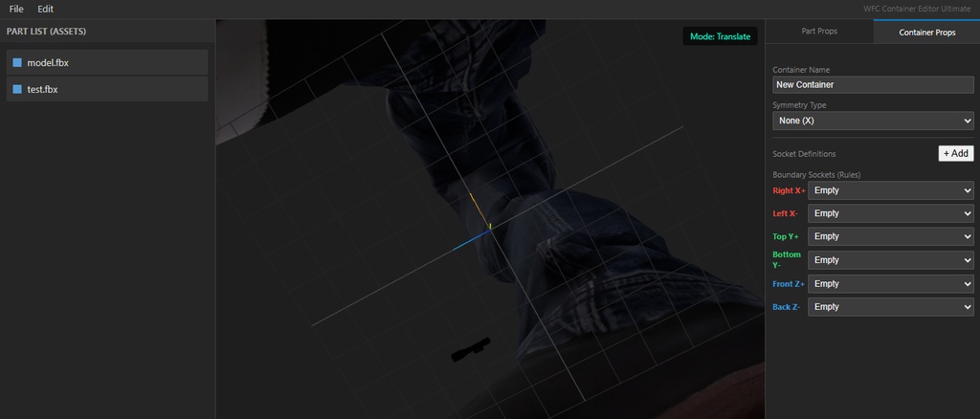This screenshot has width=980, height=419.
Task: Click the PART LIST (ASSETS) header
Action: 46,32
